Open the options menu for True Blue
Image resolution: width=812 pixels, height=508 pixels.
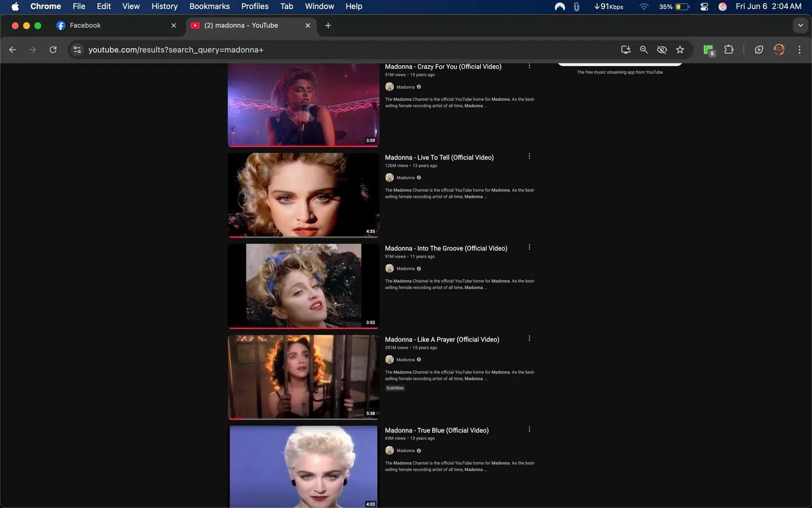pos(529,429)
